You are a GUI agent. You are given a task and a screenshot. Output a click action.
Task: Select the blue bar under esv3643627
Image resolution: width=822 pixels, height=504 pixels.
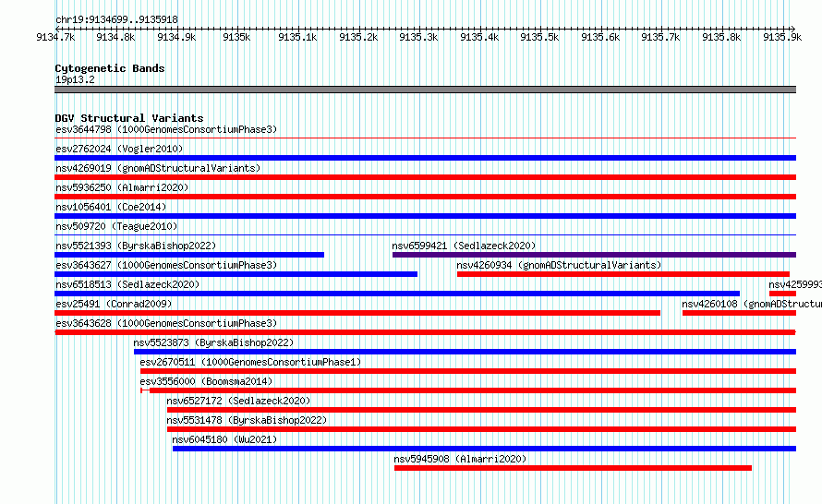coord(236,274)
